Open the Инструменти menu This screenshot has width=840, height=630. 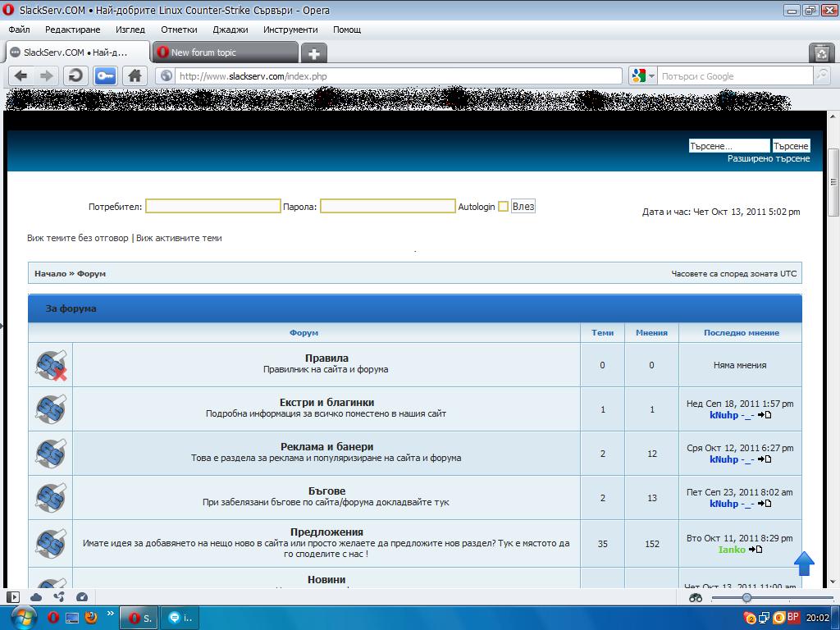290,30
